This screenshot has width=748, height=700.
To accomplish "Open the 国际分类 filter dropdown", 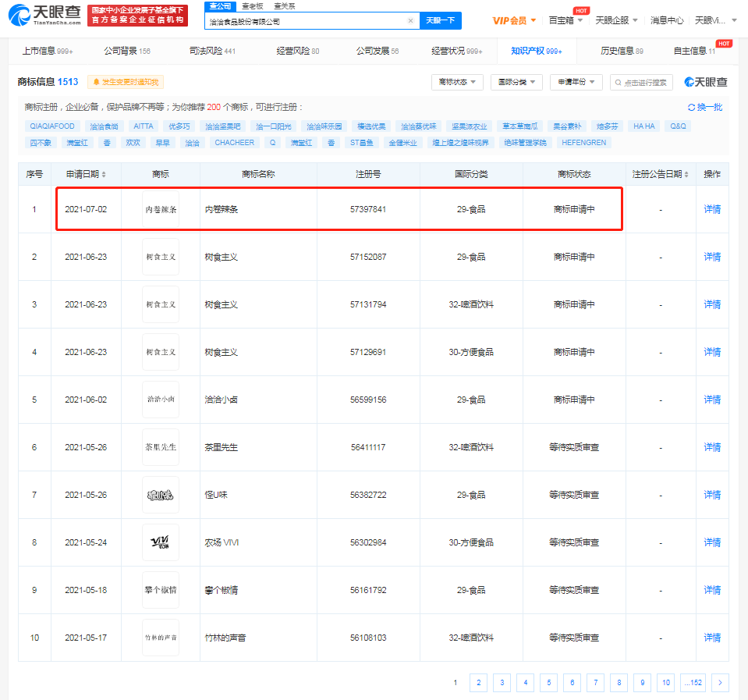I will 516,82.
